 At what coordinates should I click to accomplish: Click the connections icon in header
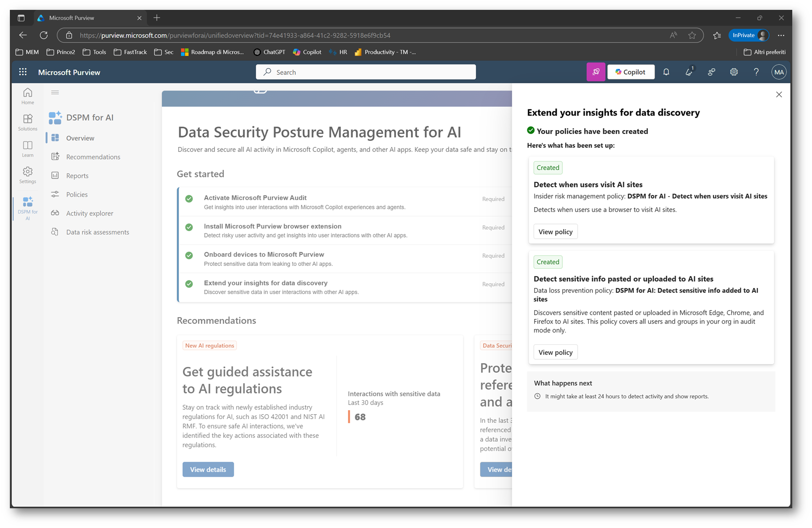coord(711,72)
